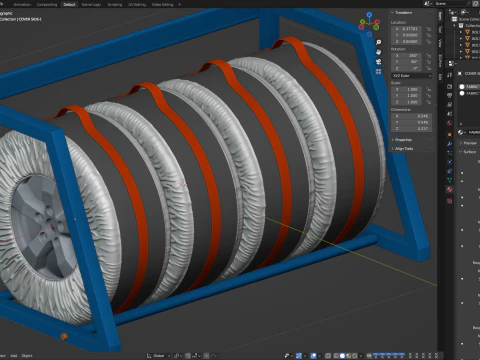The height and width of the screenshot is (360, 480).
Task: Switch to the Animation workspace tab
Action: (x=22, y=5)
